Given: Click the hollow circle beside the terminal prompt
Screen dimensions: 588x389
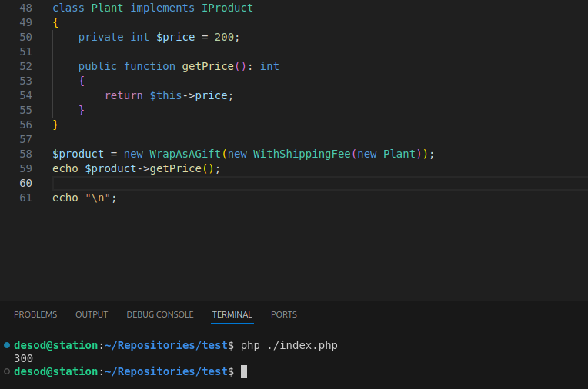Looking at the screenshot, I should (7, 371).
